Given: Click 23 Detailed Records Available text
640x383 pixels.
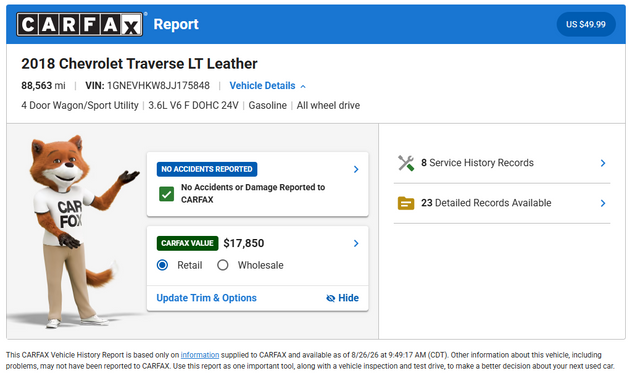Looking at the screenshot, I should click(x=486, y=203).
